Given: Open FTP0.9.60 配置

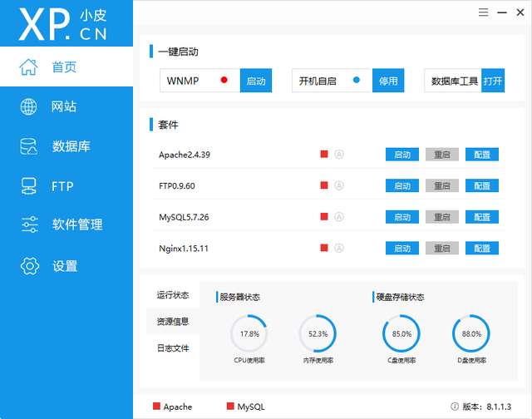Looking at the screenshot, I should tap(482, 185).
